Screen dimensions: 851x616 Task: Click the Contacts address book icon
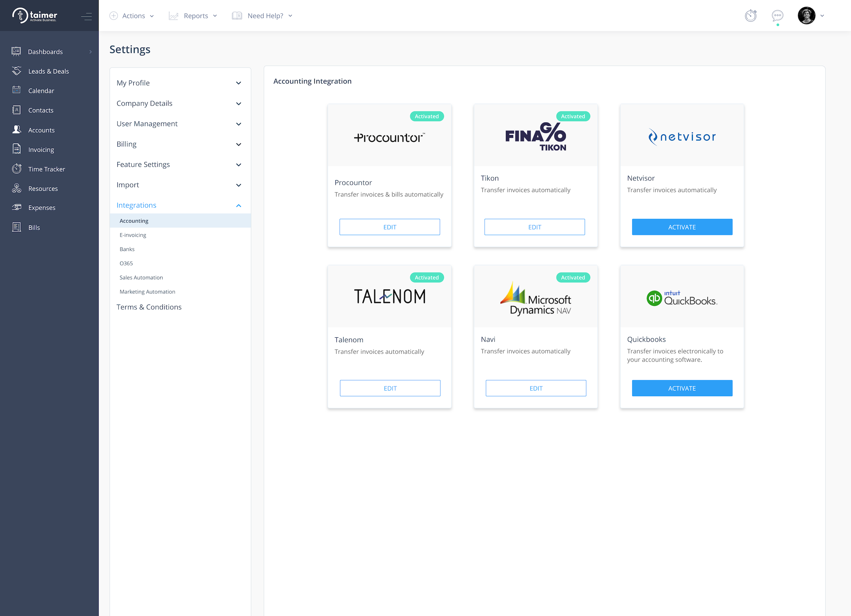point(16,110)
